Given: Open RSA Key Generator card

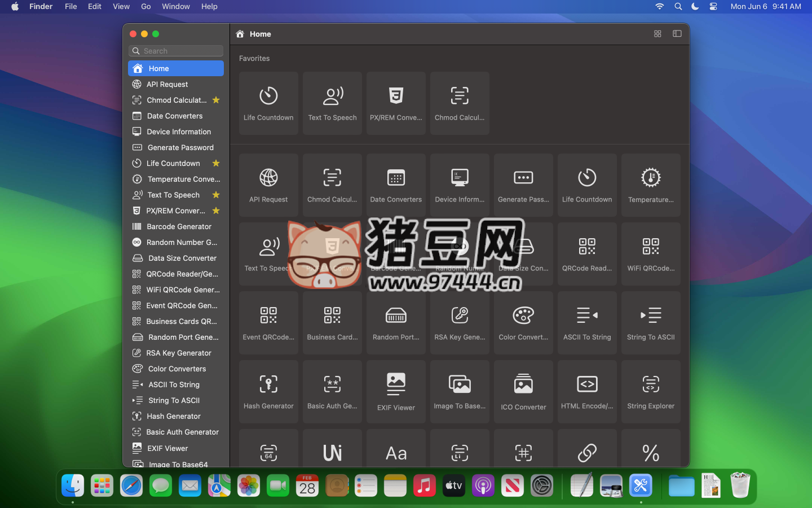Looking at the screenshot, I should pyautogui.click(x=460, y=323).
